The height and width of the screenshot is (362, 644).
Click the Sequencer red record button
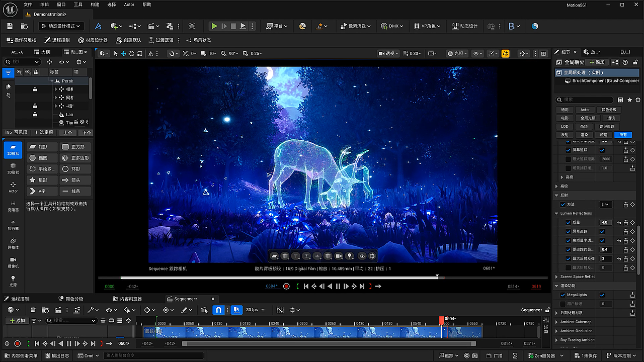coord(17,343)
